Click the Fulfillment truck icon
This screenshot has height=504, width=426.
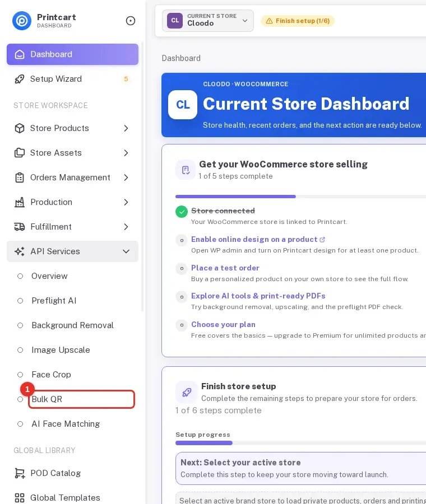(20, 227)
